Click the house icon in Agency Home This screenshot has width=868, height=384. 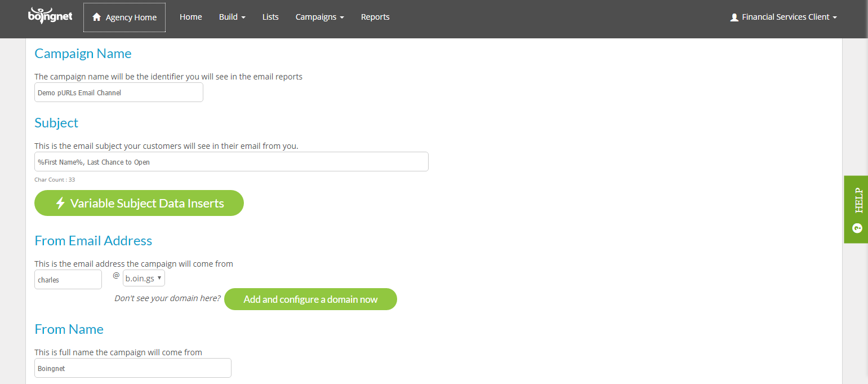pos(97,17)
